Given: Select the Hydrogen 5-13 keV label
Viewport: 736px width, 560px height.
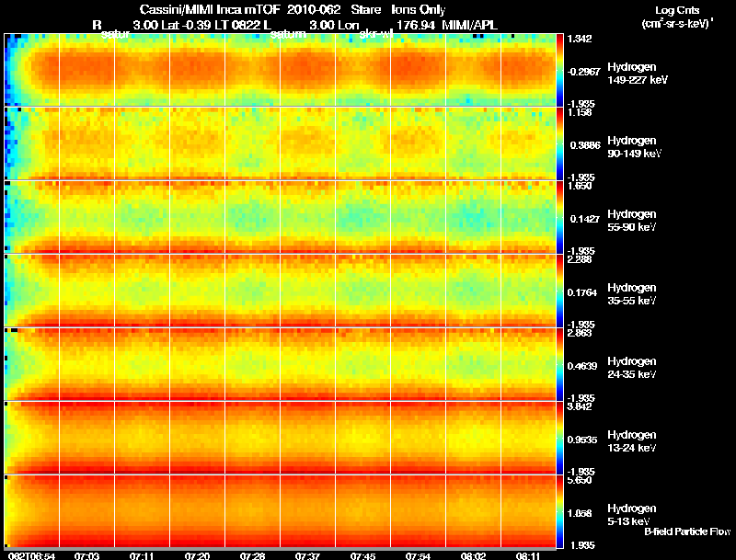Looking at the screenshot, I should [632, 515].
